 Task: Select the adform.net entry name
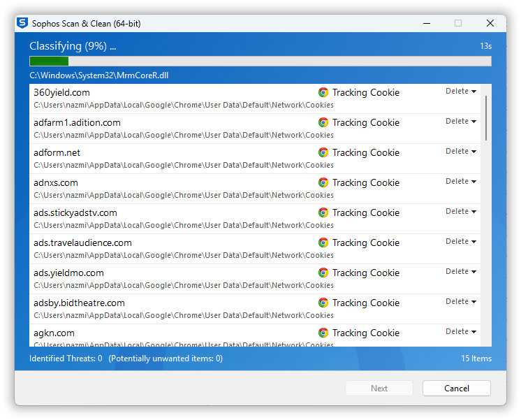(57, 152)
